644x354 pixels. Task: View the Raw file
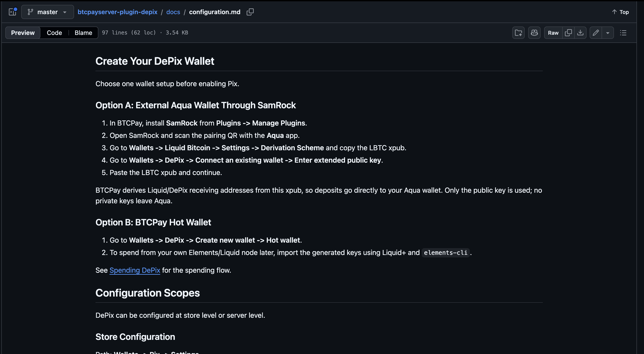[553, 33]
